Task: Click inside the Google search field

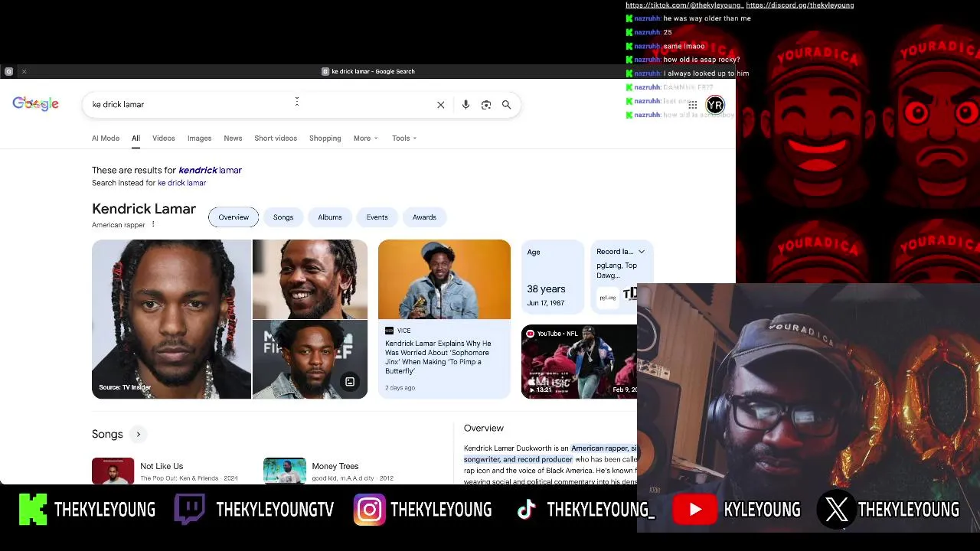Action: tap(260, 105)
